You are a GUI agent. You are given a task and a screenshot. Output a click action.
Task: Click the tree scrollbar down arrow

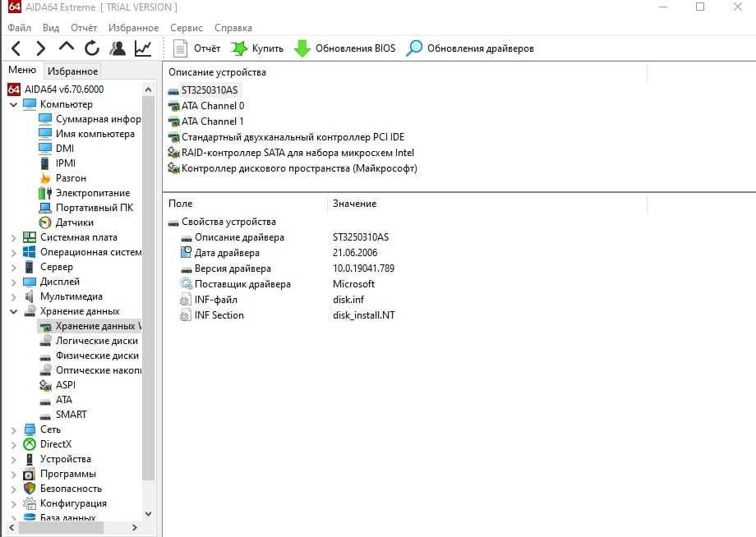click(149, 514)
